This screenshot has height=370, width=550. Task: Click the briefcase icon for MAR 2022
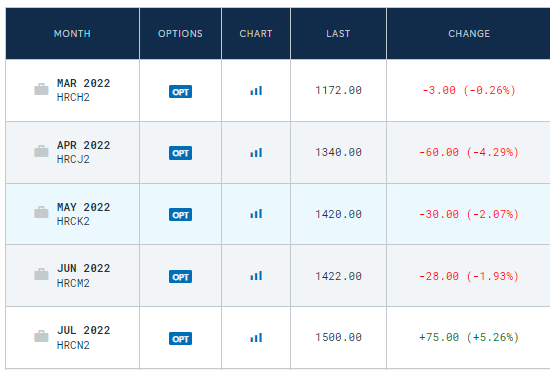41,89
